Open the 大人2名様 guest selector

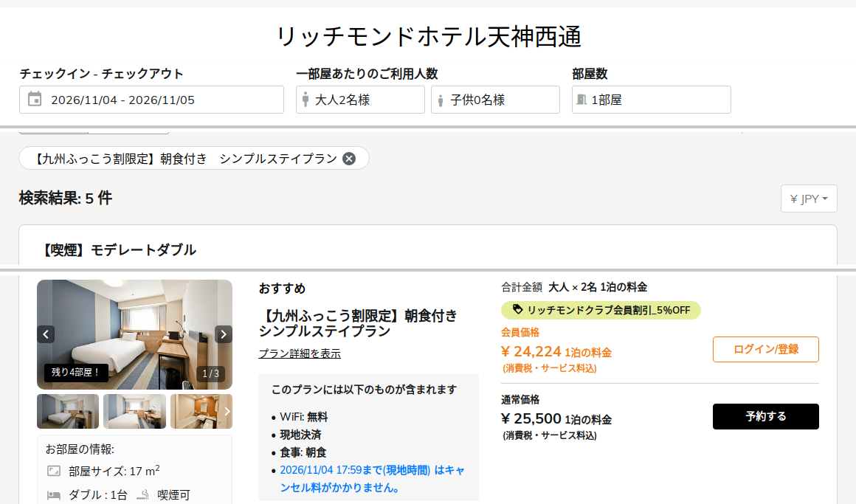tap(360, 100)
